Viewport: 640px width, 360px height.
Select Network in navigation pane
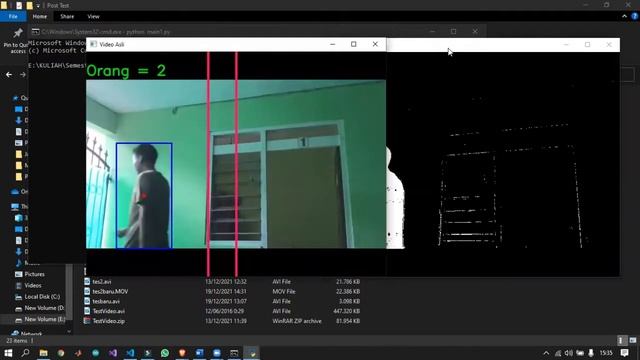pyautogui.click(x=31, y=333)
